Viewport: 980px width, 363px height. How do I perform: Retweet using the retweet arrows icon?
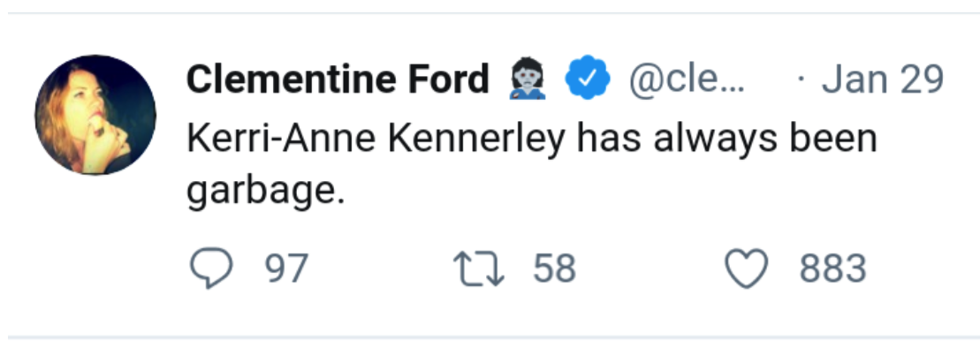click(478, 268)
